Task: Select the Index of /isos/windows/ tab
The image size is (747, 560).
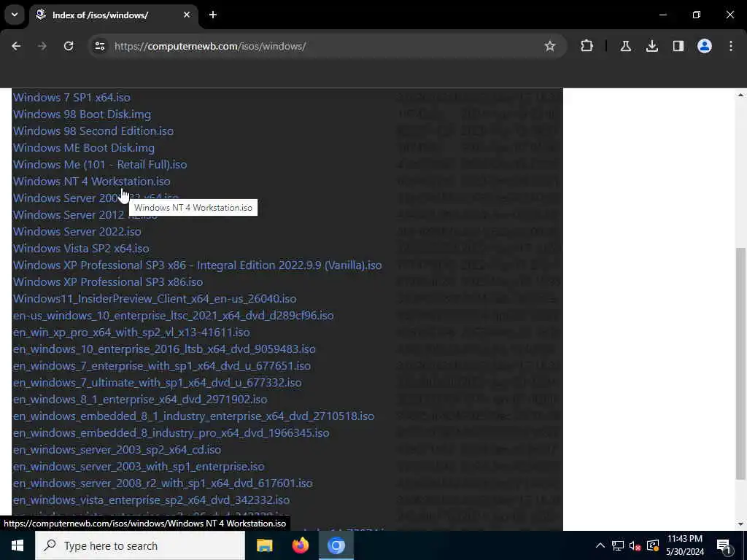Action: [x=115, y=15]
